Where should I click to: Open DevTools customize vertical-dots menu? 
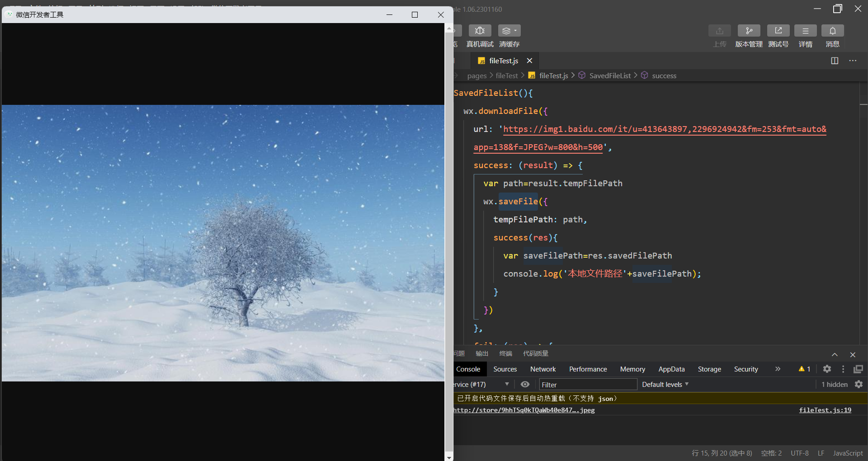coord(843,369)
